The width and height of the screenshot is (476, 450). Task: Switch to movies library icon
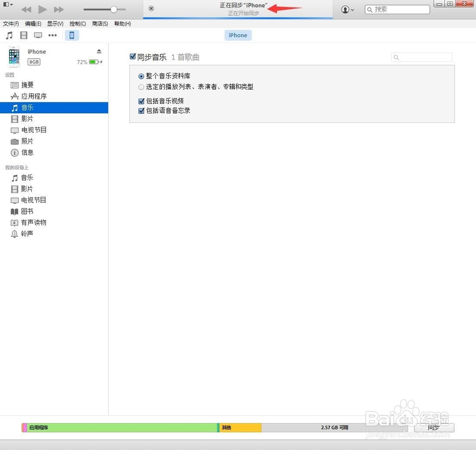(24, 35)
